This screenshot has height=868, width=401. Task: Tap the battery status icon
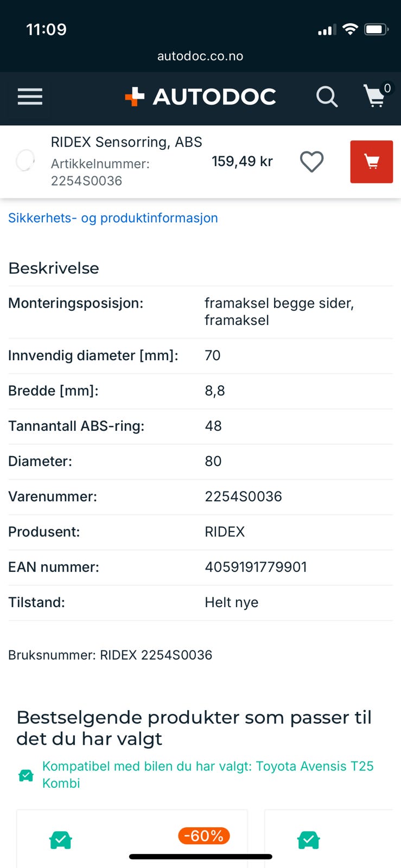pos(376,29)
